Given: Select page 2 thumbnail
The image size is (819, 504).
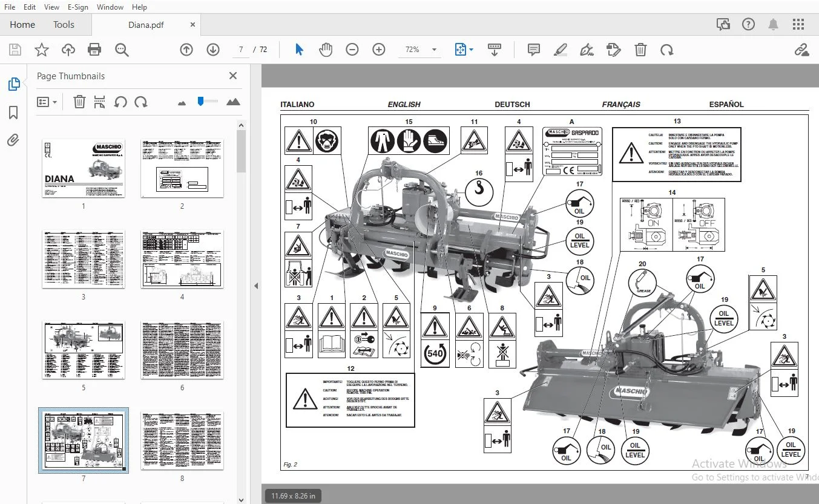Looking at the screenshot, I should (x=182, y=168).
